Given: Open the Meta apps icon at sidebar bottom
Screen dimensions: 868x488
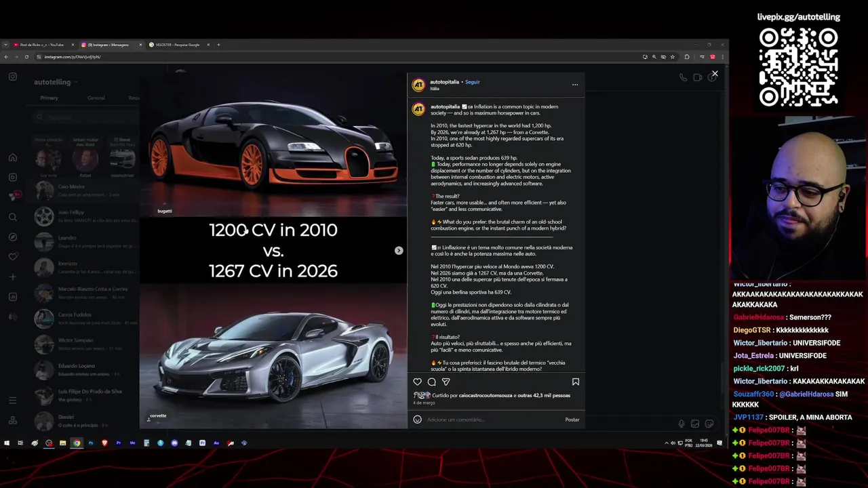Looking at the screenshot, I should [13, 421].
